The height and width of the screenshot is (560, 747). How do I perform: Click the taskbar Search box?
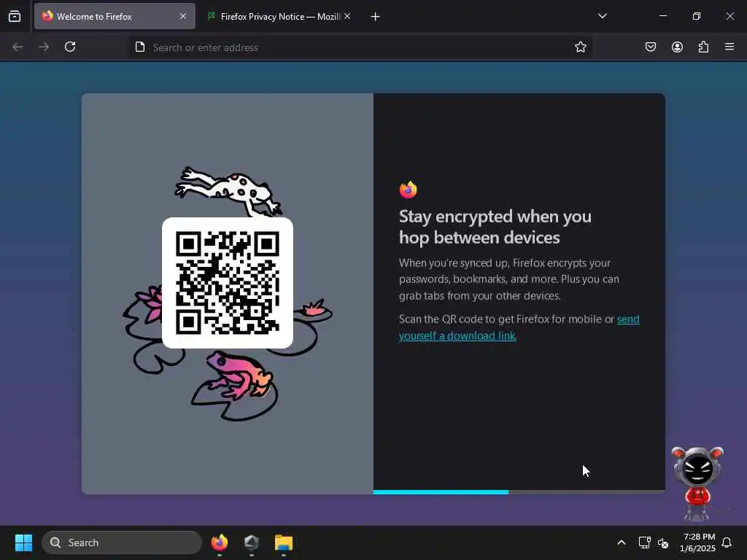(x=122, y=542)
